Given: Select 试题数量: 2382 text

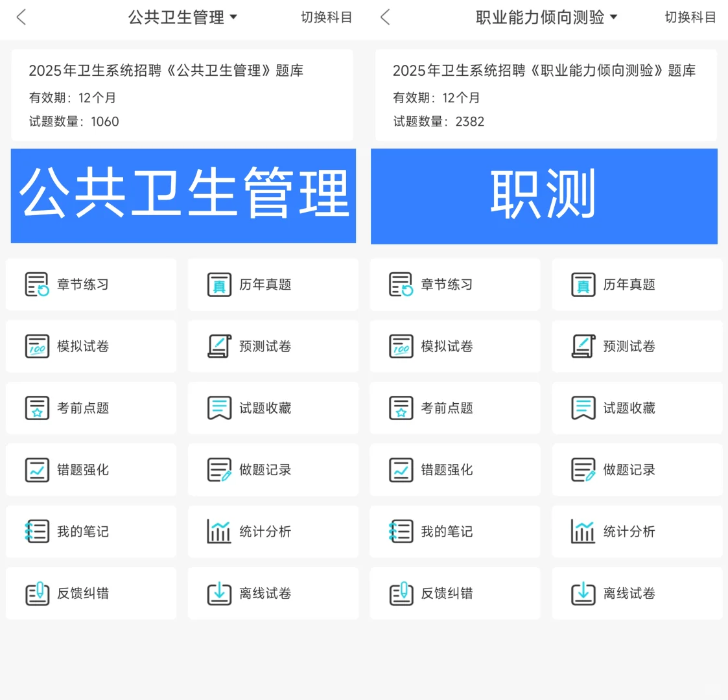Looking at the screenshot, I should (439, 122).
